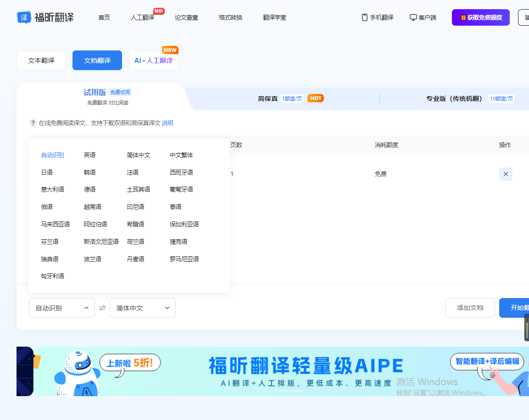Select the 高保真 plan tab
Viewport: 529px width, 420px height.
[290, 99]
